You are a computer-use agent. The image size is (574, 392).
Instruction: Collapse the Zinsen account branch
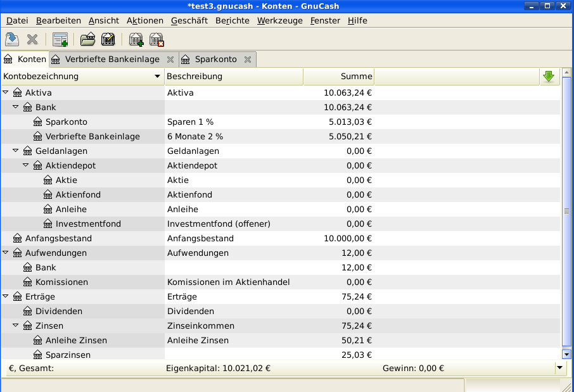(x=16, y=326)
